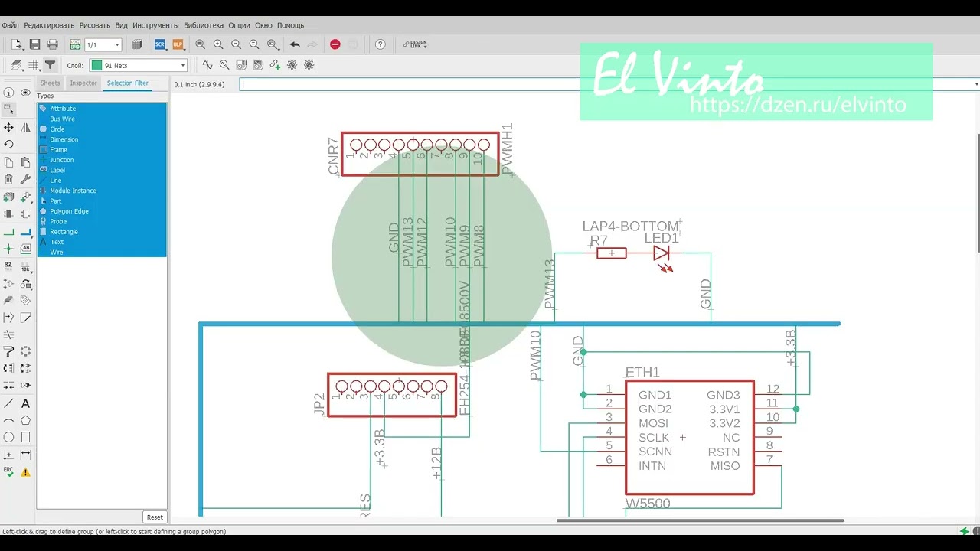Click into the command line input field
Viewport: 980px width, 551px height.
[609, 84]
